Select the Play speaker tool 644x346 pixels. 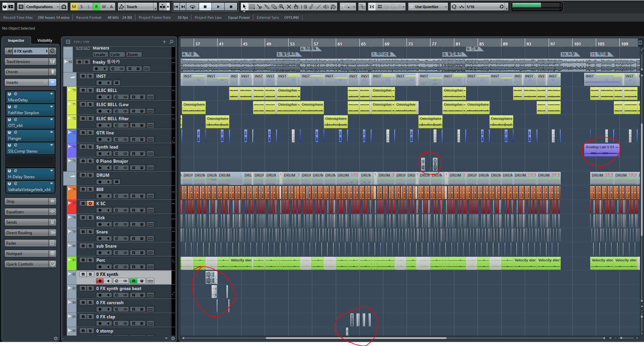tap(326, 7)
